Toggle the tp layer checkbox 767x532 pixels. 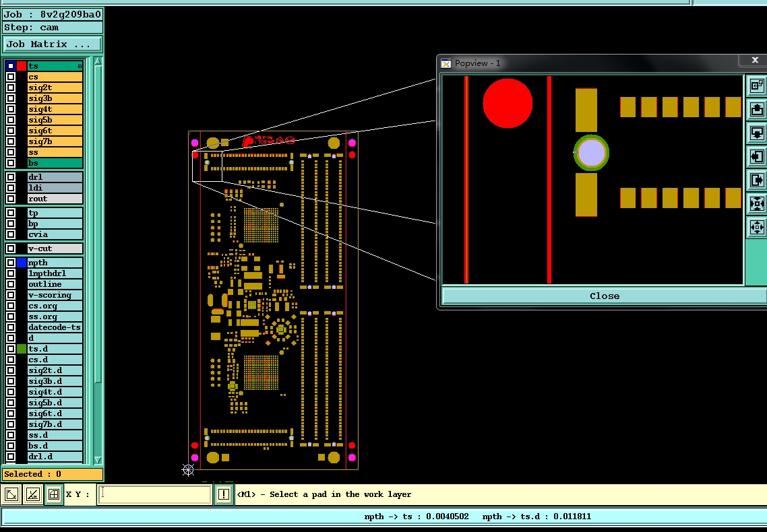pyautogui.click(x=10, y=213)
